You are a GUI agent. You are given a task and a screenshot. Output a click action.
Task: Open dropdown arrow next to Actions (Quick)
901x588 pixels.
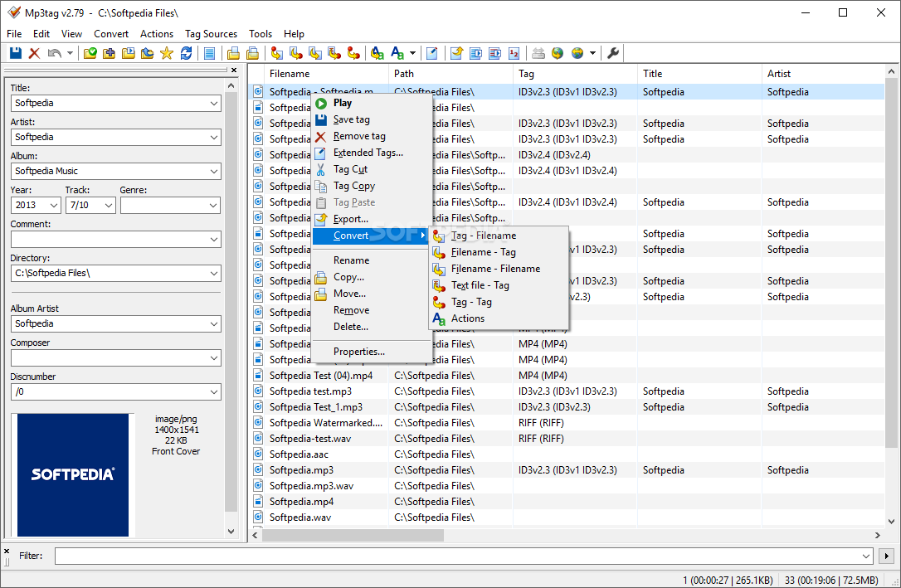tap(412, 53)
